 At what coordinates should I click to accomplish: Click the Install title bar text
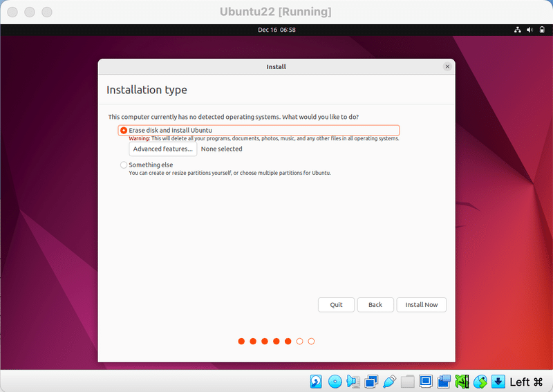(276, 66)
